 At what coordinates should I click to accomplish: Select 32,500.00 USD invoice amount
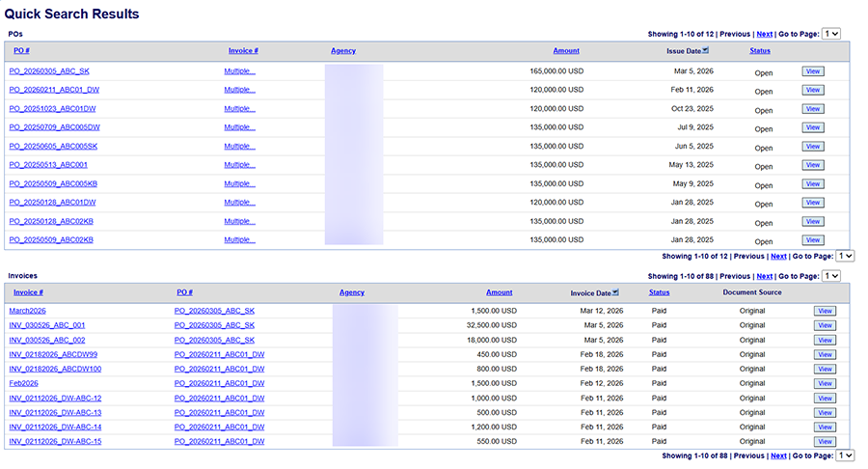[492, 325]
